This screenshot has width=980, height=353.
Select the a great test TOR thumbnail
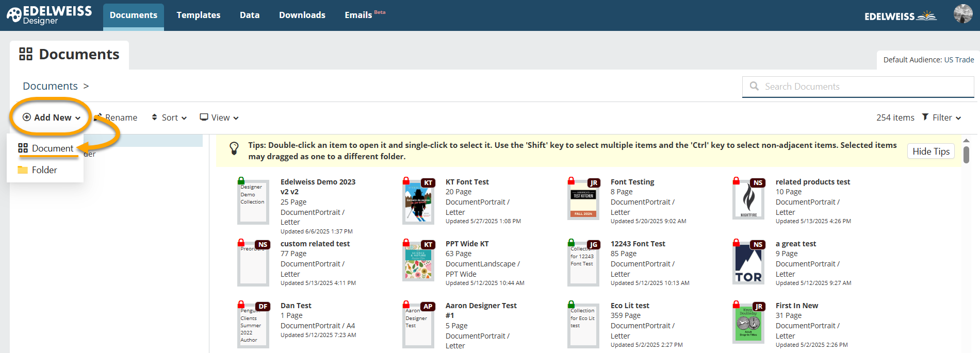[748, 264]
